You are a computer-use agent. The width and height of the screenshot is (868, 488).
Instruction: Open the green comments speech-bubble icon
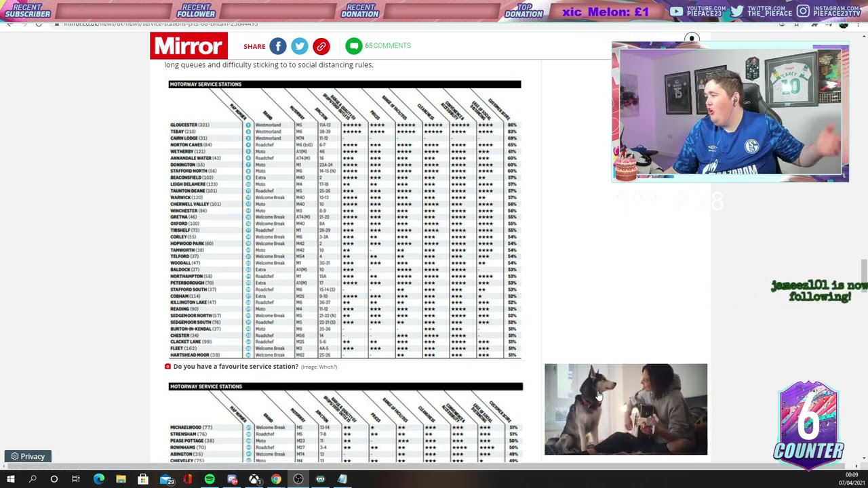(353, 45)
